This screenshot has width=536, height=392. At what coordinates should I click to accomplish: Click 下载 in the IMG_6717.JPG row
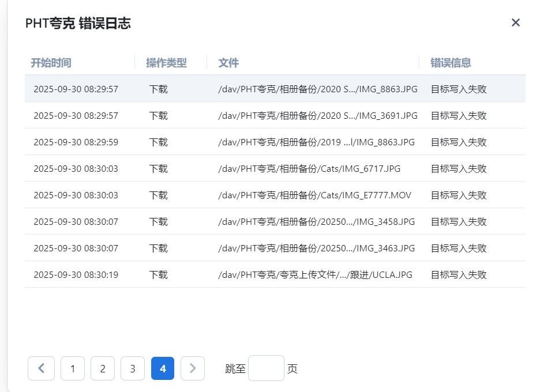pyautogui.click(x=158, y=169)
